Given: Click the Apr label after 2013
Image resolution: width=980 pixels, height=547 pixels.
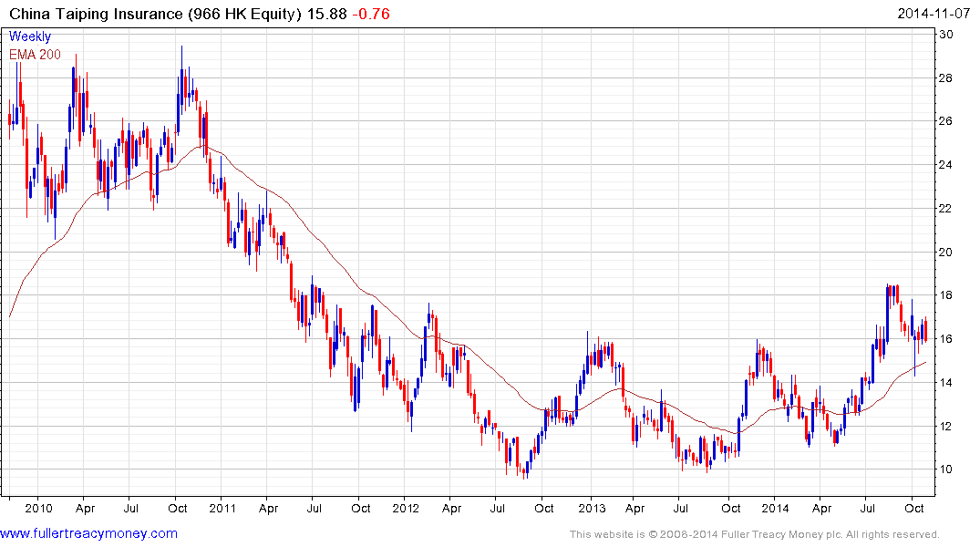Looking at the screenshot, I should tap(634, 508).
